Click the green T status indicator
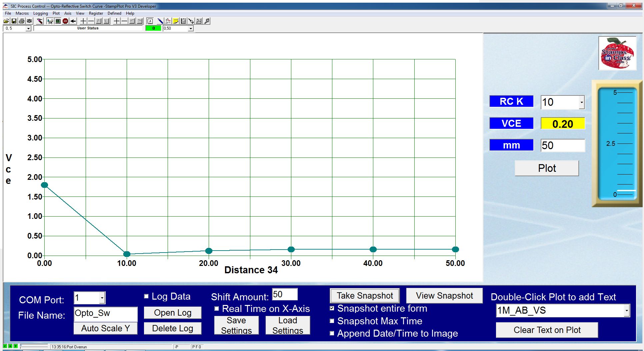The width and height of the screenshot is (644, 351). [x=16, y=346]
